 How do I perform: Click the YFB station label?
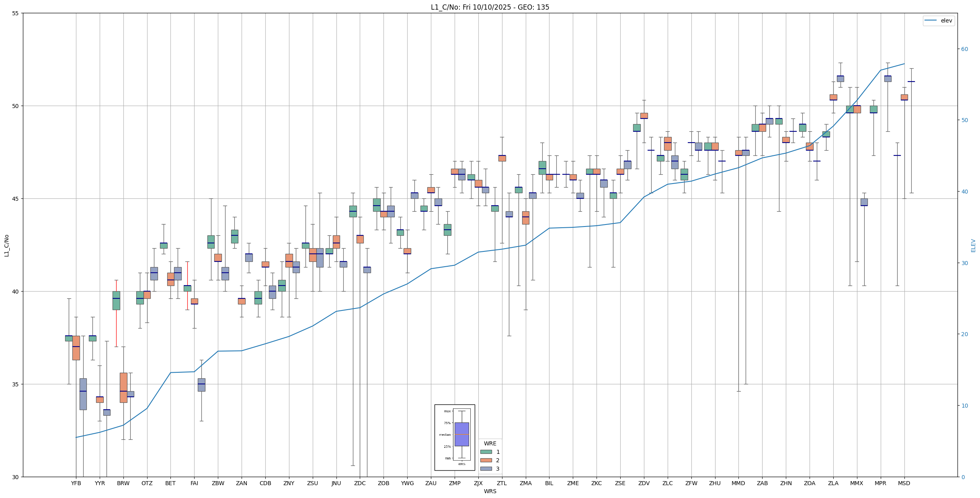pyautogui.click(x=76, y=483)
